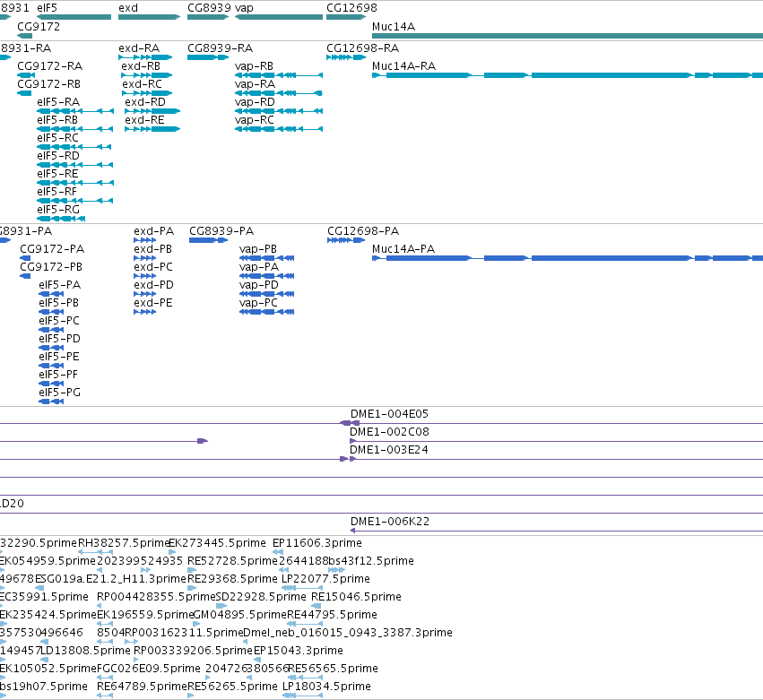Click transcript label exd-RC
Screen dimensions: 763x700
pos(142,83)
